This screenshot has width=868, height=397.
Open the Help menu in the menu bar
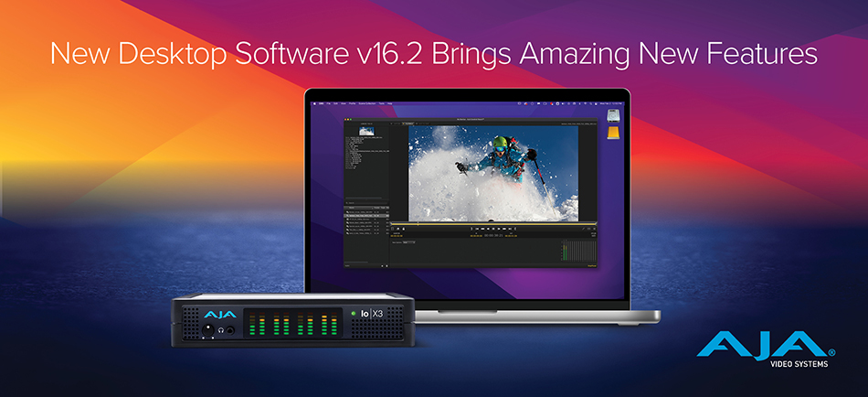coord(390,103)
